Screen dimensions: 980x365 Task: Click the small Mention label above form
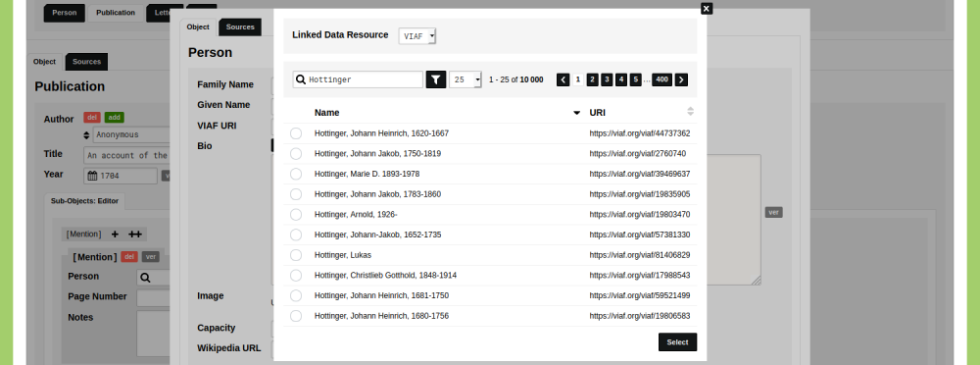(x=83, y=235)
